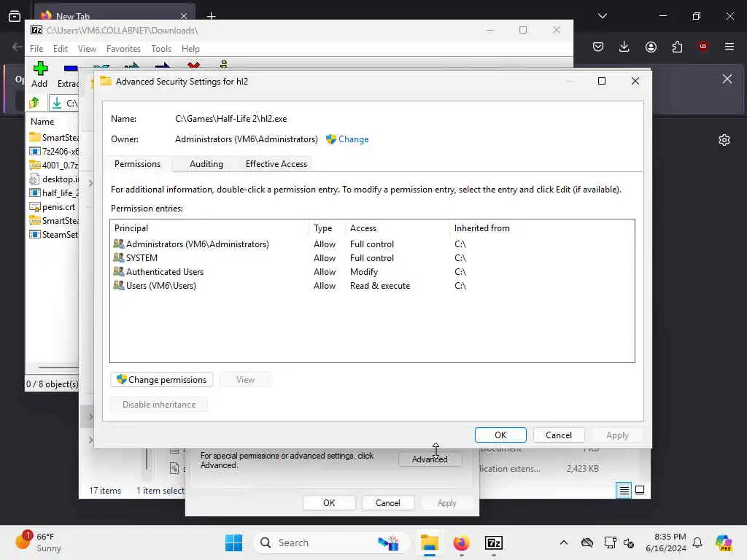Select the penis.crt certificate file

point(53,206)
